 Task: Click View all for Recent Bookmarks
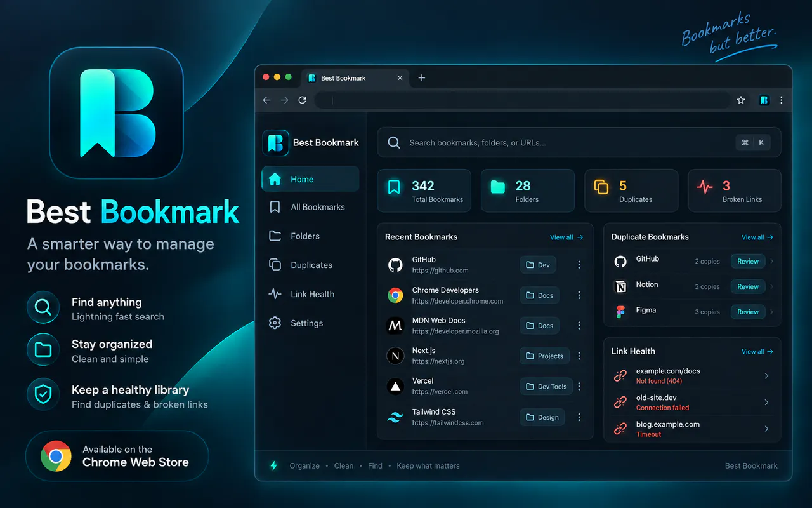[566, 237]
